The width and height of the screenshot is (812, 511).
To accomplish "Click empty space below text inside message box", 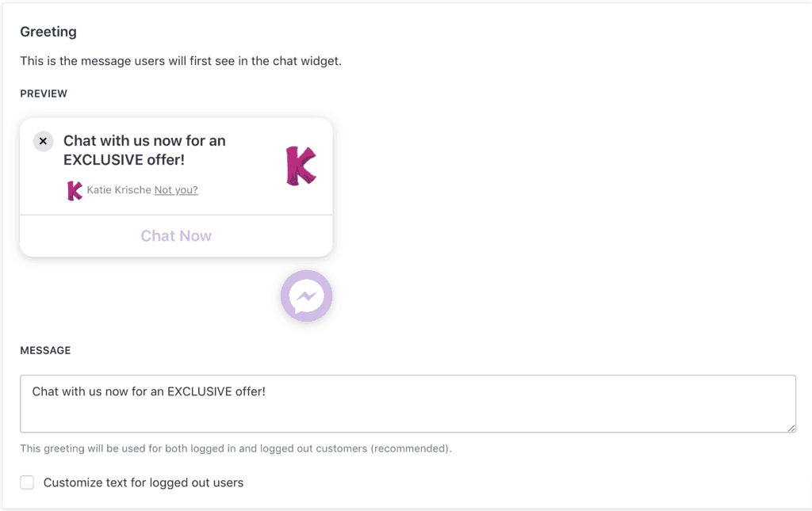I will (x=408, y=417).
